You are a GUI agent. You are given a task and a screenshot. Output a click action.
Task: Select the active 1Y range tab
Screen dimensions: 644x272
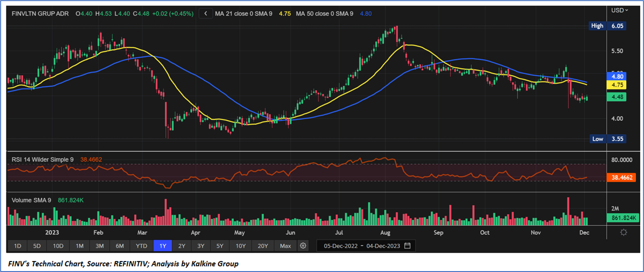click(162, 246)
